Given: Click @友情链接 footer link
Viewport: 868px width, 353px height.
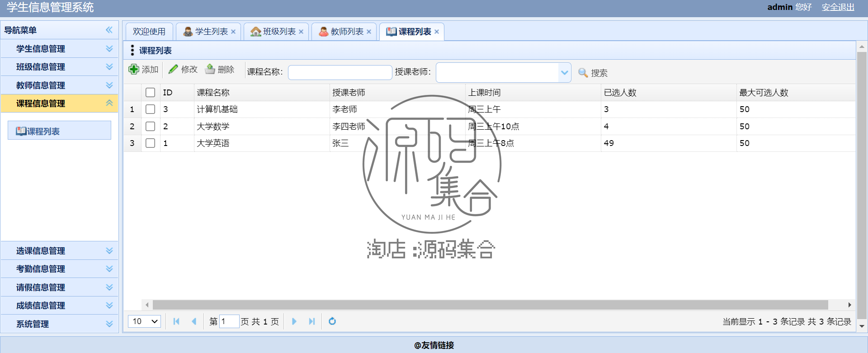Looking at the screenshot, I should pos(434,345).
